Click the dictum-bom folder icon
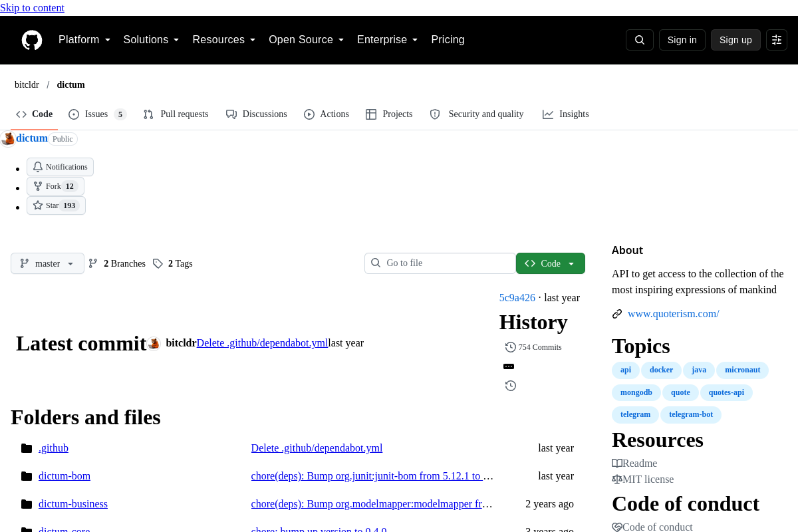798x532 pixels. pos(27,476)
